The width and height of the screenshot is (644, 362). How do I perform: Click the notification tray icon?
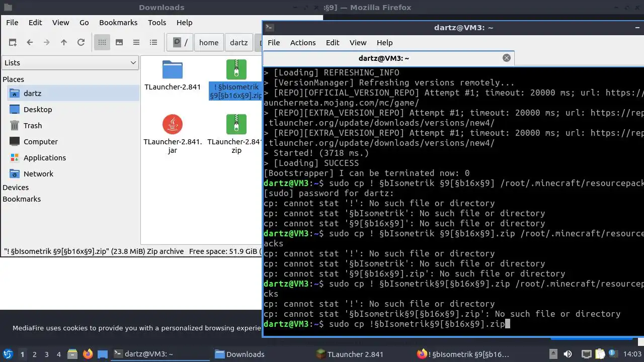(613, 354)
